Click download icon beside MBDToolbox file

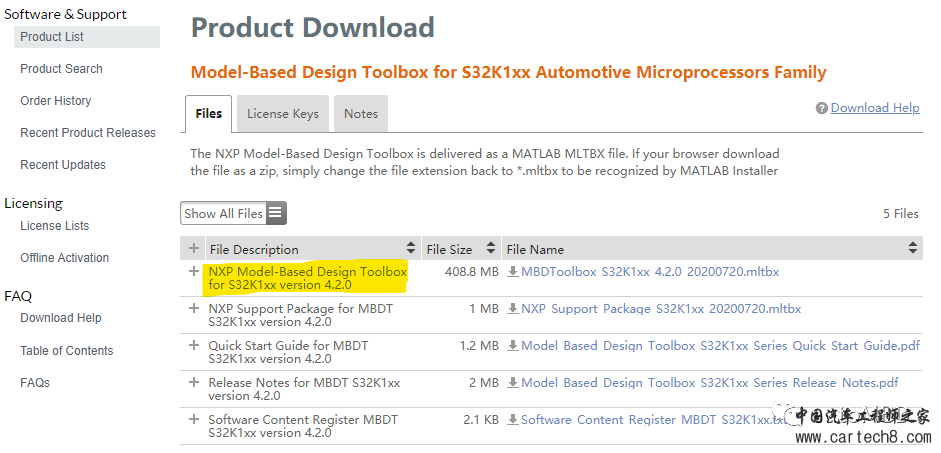pos(513,272)
